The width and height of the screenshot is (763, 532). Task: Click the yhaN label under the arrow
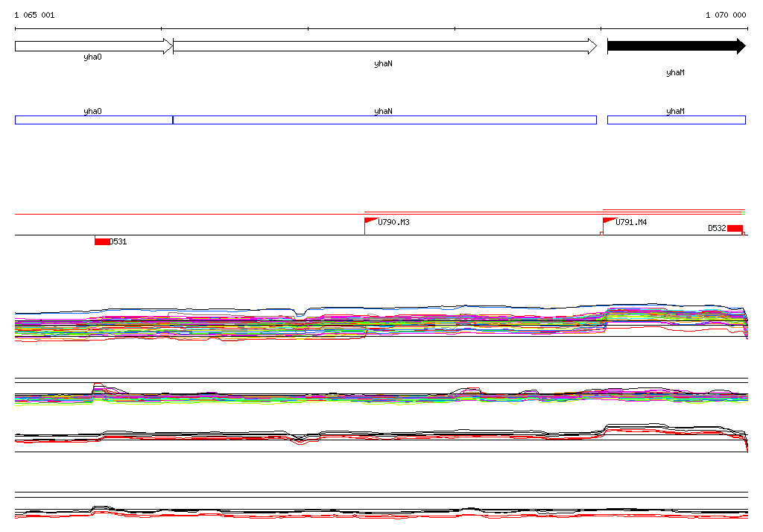tap(384, 64)
